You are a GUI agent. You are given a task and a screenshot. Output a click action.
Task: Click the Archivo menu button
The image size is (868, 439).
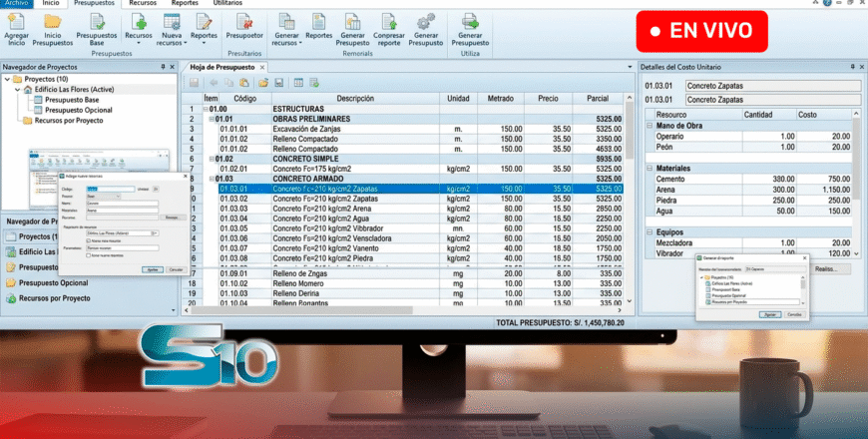[16, 4]
